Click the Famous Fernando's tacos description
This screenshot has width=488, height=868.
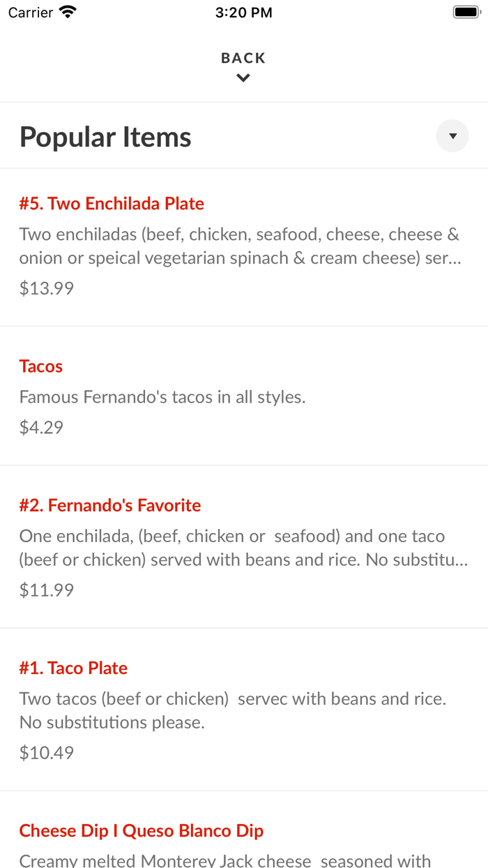pos(162,398)
